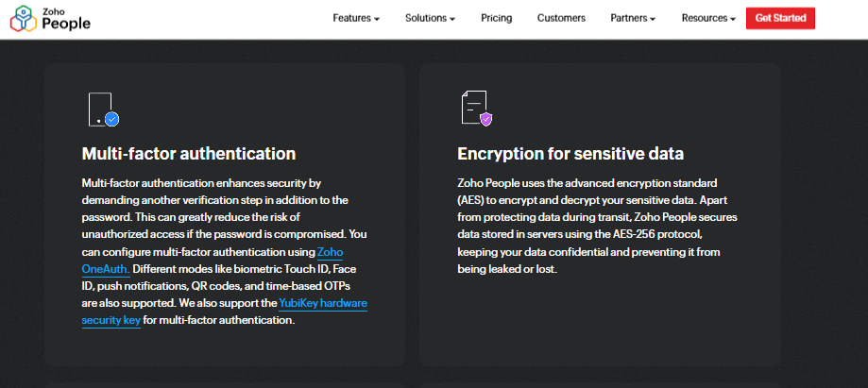Expand the Features dropdown menu

point(356,18)
